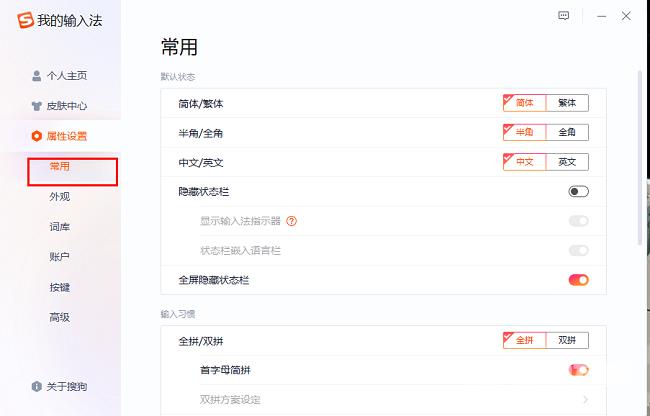This screenshot has width=650, height=416.
Task: Select 全角 width option
Action: pos(567,132)
